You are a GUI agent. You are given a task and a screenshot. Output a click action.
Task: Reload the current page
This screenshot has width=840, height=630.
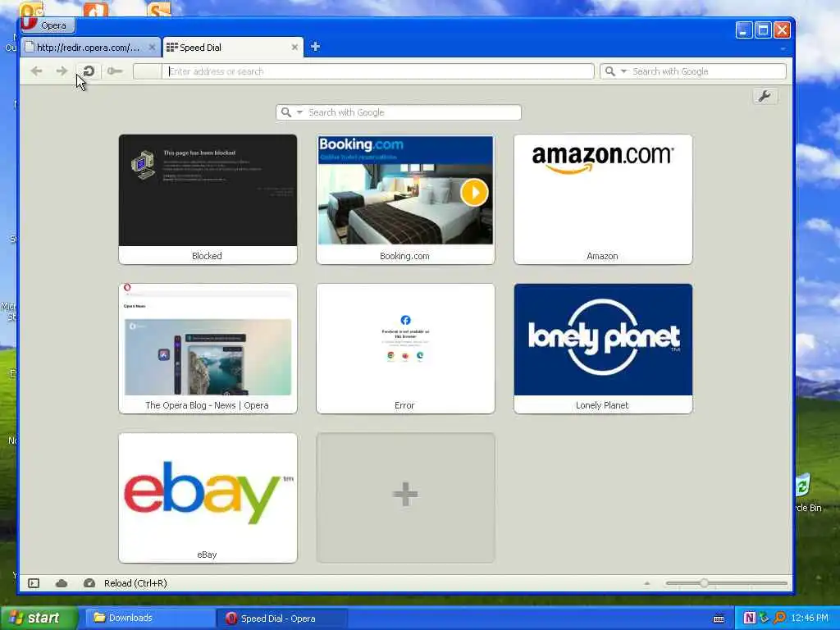[89, 71]
